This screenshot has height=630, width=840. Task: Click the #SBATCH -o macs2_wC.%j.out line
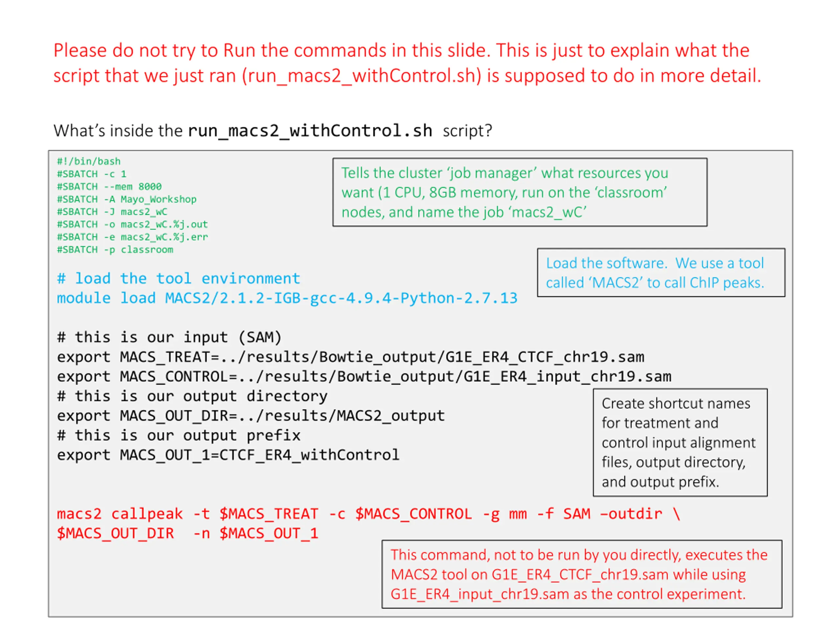click(132, 224)
